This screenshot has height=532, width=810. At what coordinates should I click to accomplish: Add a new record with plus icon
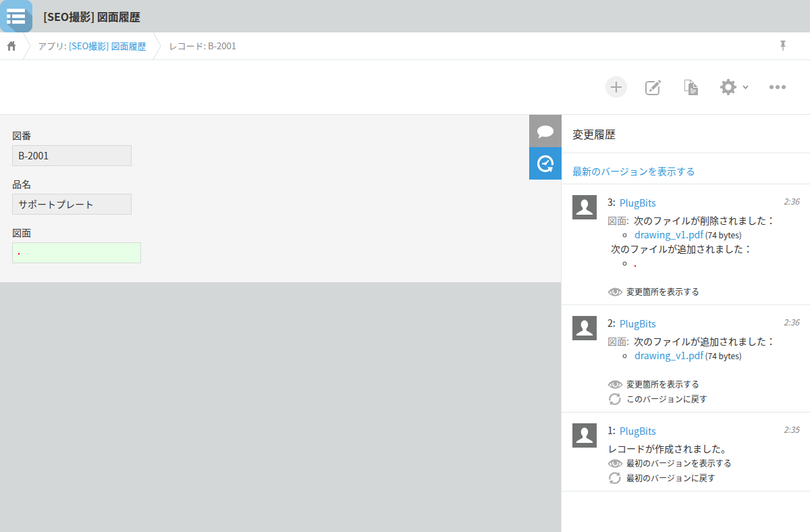click(x=616, y=87)
